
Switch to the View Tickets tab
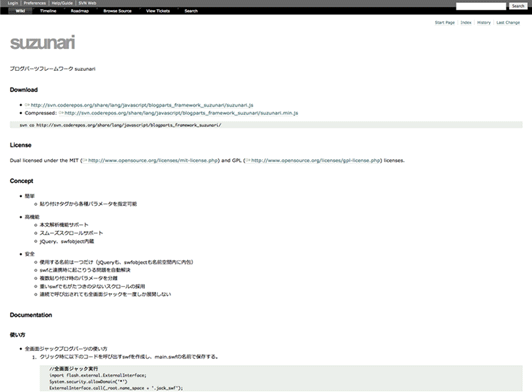coord(158,11)
